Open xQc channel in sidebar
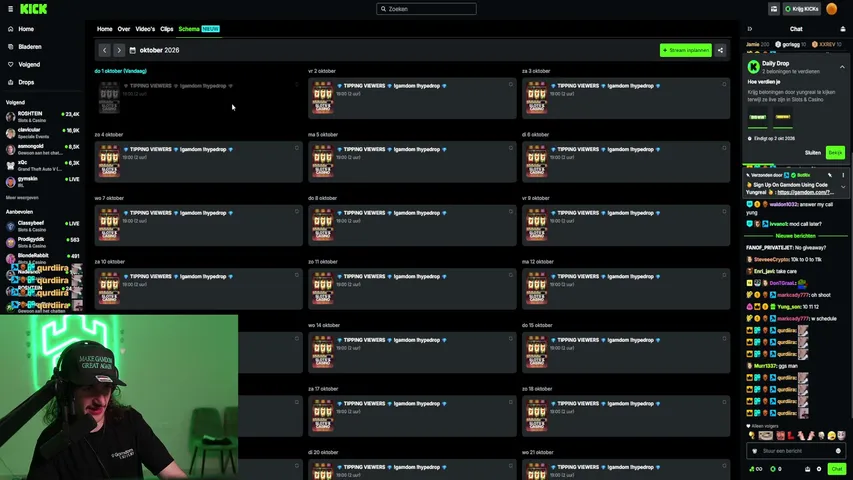This screenshot has height=480, width=853. click(42, 165)
